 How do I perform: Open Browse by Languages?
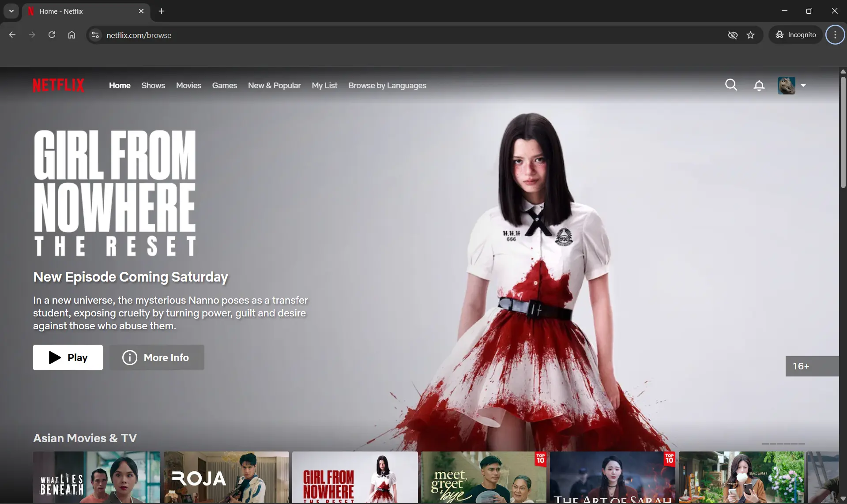tap(387, 86)
